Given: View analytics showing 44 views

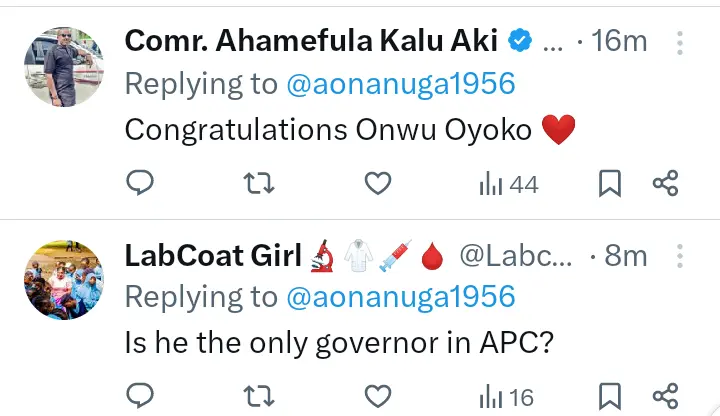Looking at the screenshot, I should click(509, 183).
